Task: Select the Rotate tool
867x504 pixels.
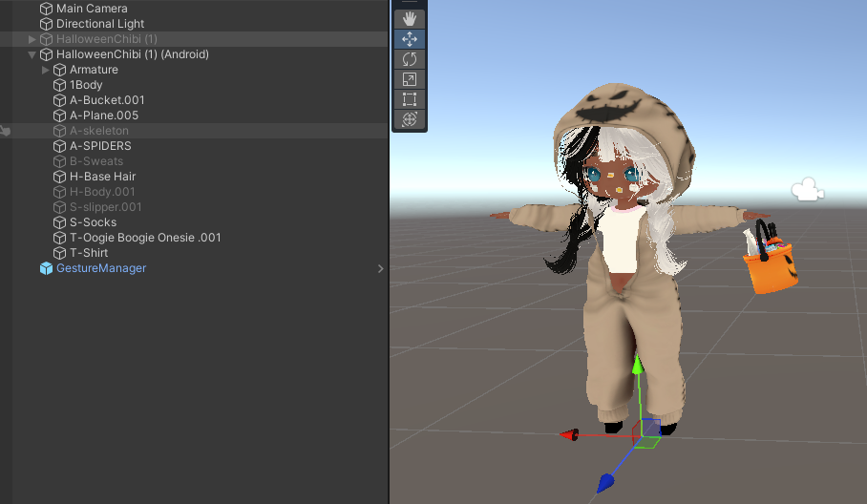Action: [410, 59]
